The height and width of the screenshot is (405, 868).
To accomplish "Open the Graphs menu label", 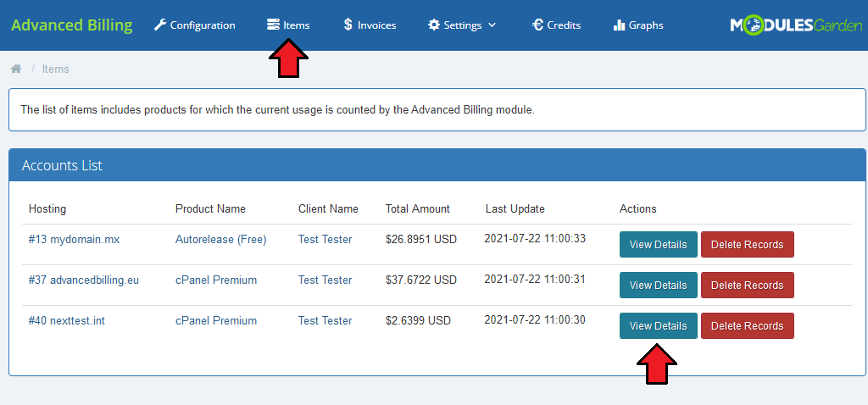I will [x=646, y=25].
